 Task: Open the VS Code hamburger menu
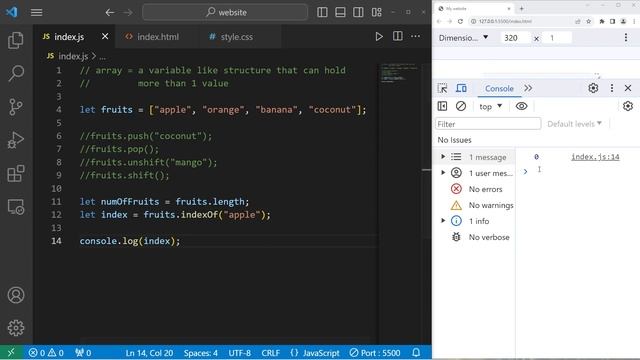click(x=36, y=12)
